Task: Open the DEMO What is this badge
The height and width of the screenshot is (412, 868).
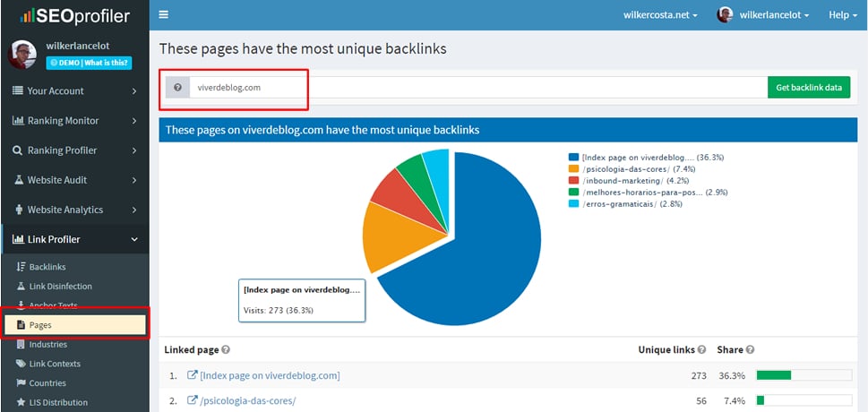Action: 89,63
